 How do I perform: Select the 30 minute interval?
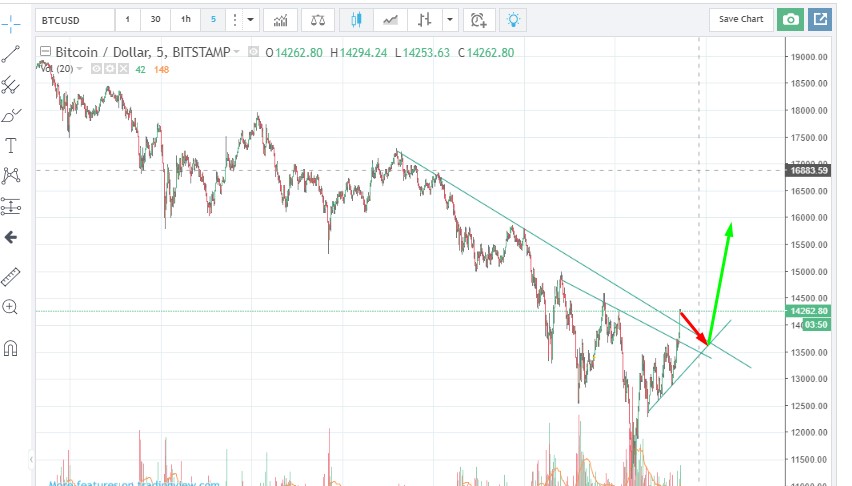pyautogui.click(x=155, y=20)
